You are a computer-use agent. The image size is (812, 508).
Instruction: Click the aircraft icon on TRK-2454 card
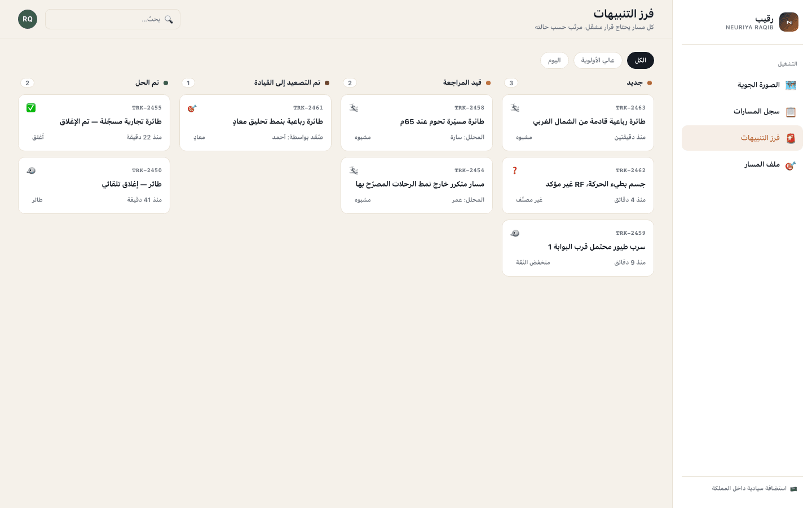coord(354,170)
